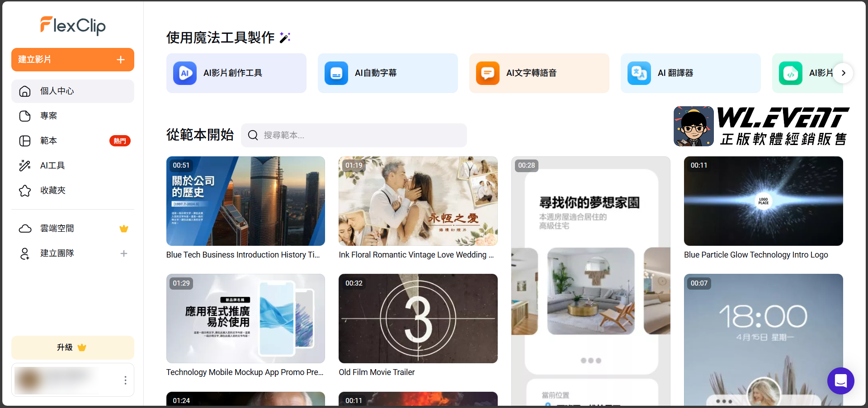Click the green code icon of AI影片 card
The image size is (868, 408).
[791, 73]
